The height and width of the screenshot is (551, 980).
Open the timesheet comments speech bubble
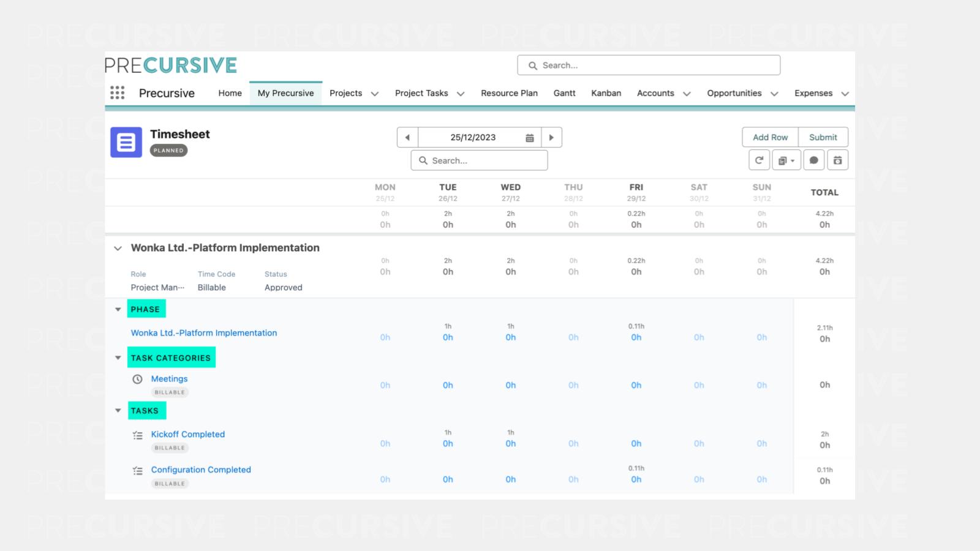tap(813, 160)
